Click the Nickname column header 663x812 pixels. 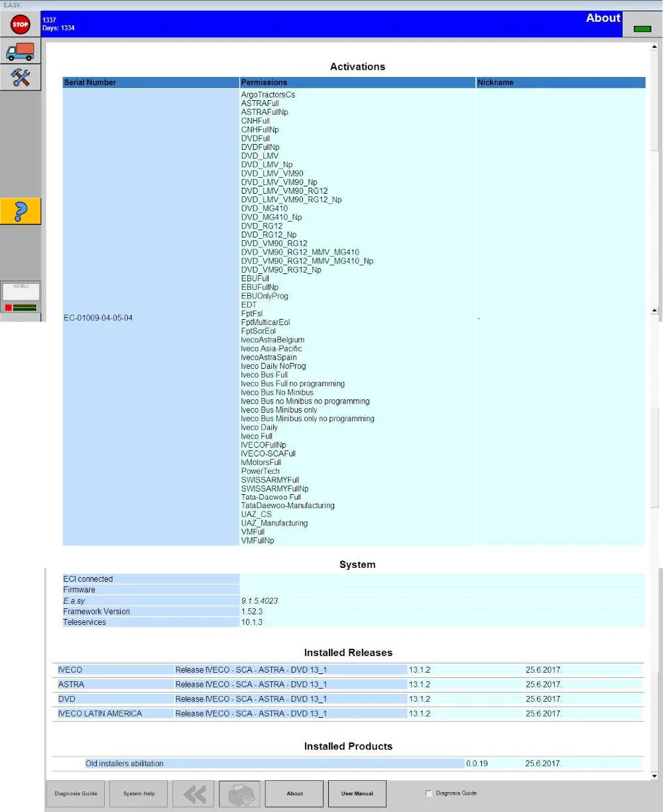pos(560,82)
